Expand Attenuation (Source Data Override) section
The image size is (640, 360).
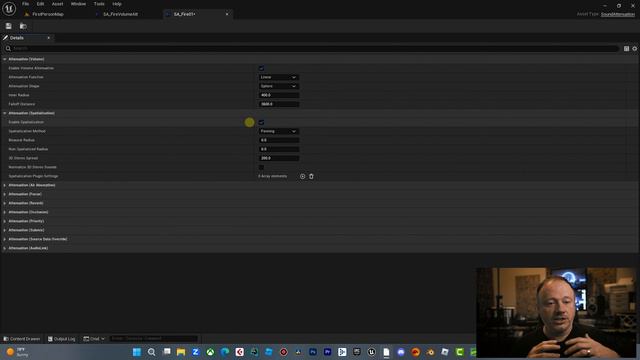[x=5, y=239]
